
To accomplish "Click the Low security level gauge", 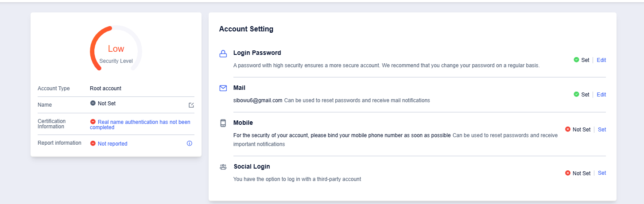I will click(x=116, y=49).
